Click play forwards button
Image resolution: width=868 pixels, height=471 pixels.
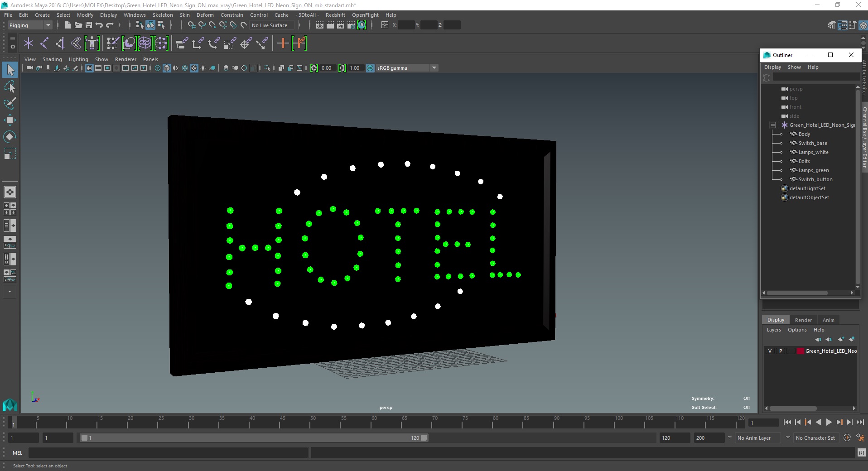829,422
